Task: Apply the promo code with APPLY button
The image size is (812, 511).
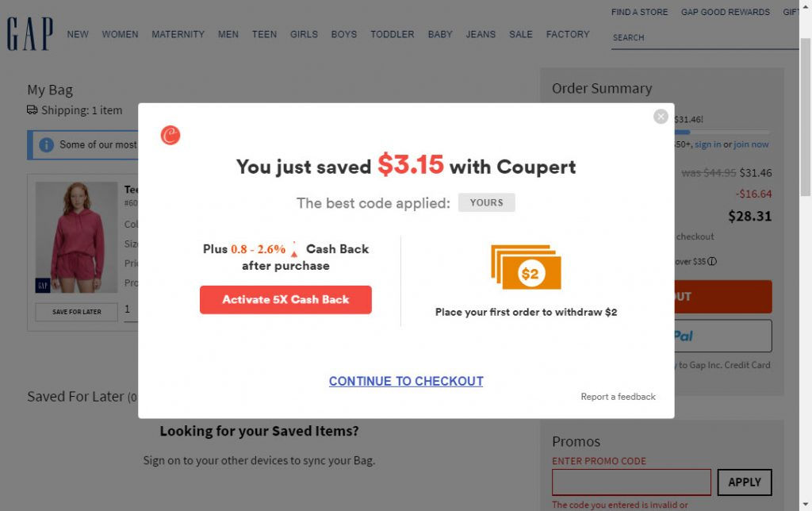Action: click(x=744, y=482)
